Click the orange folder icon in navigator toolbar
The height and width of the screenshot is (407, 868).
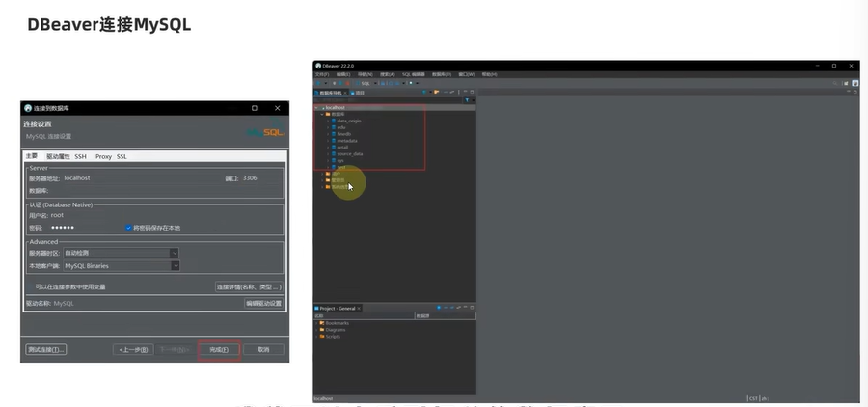[437, 92]
